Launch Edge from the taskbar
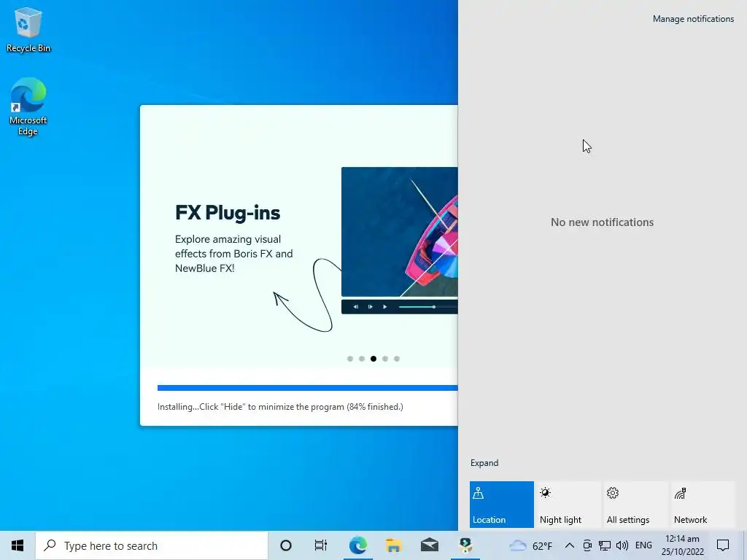This screenshot has width=747, height=560. click(357, 545)
